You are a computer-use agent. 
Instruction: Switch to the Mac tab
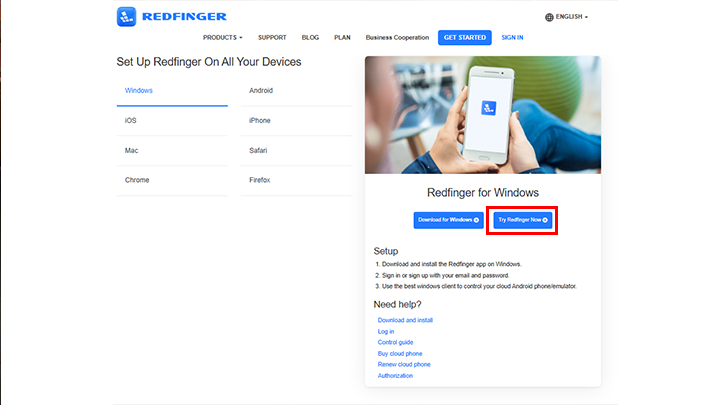(x=172, y=151)
